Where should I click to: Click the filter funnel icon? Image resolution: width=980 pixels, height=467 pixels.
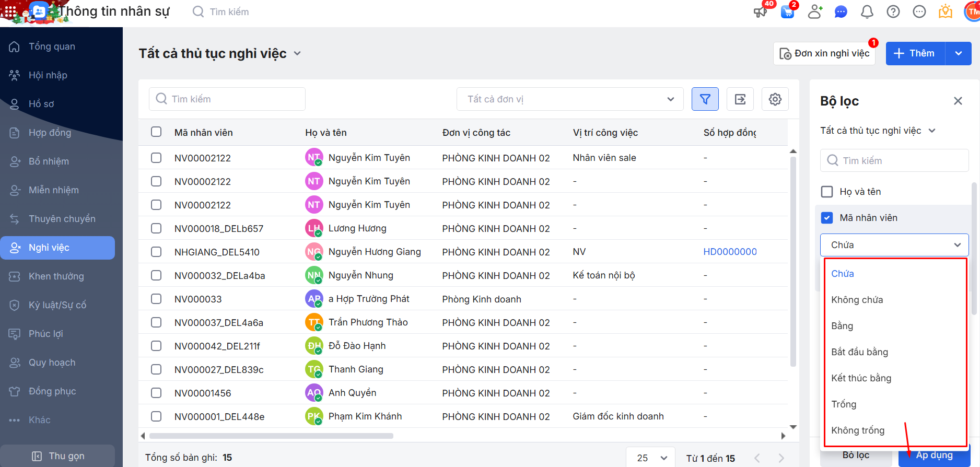705,99
